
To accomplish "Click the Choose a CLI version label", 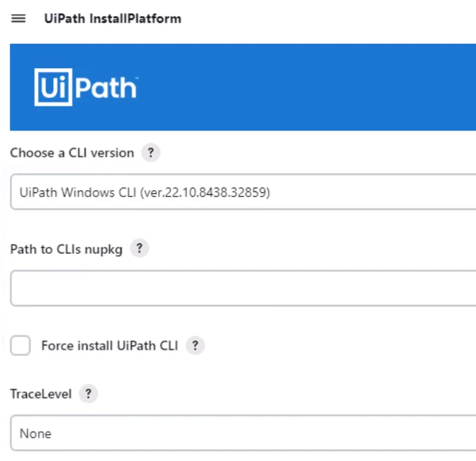I will coord(72,152).
